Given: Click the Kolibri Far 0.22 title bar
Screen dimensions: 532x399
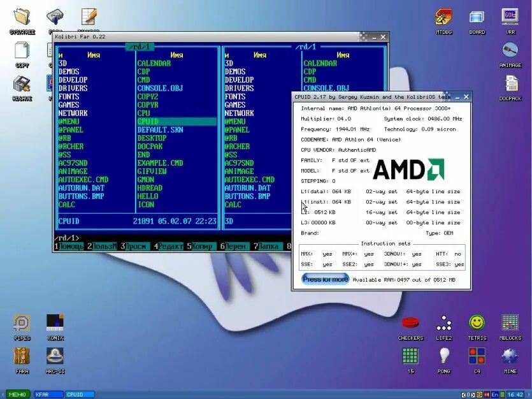Looking at the screenshot, I should (x=205, y=36).
